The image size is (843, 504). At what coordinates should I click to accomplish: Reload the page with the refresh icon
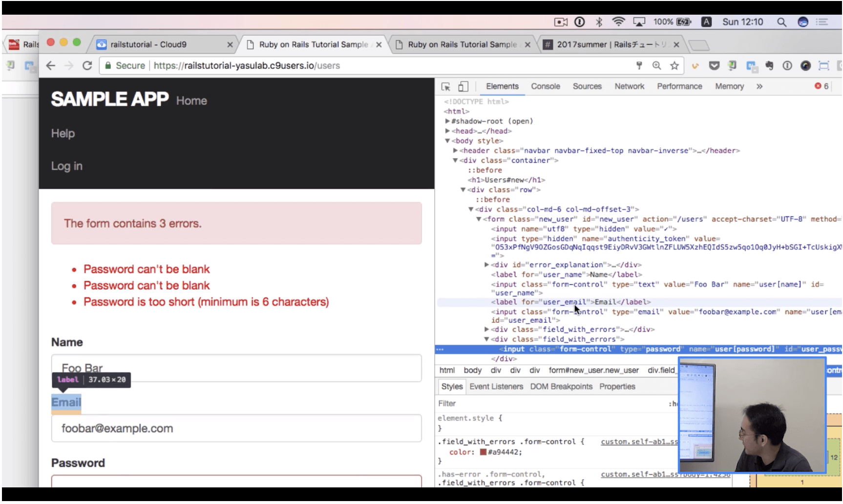tap(87, 65)
